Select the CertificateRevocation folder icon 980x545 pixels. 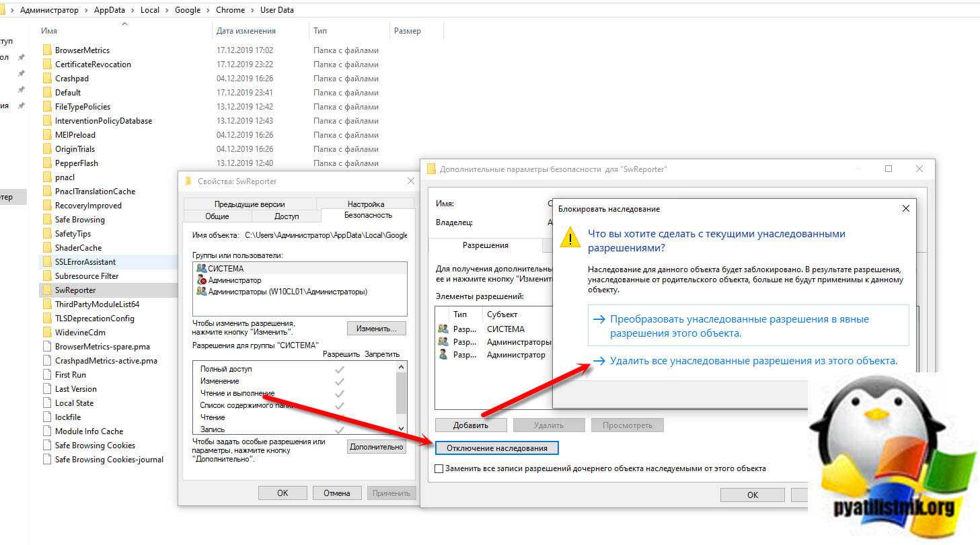point(46,65)
